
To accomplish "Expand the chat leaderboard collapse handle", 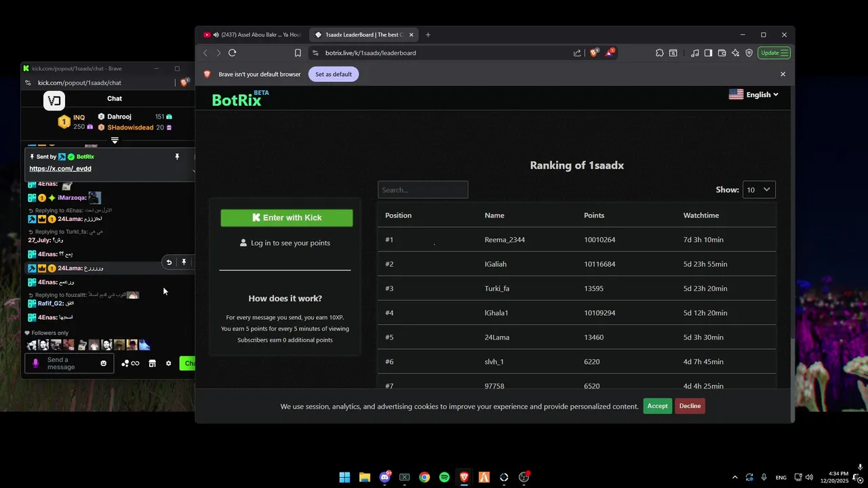I will pyautogui.click(x=115, y=140).
